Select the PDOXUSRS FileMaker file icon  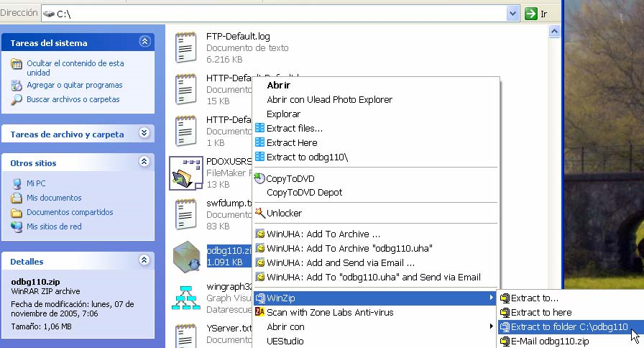click(x=185, y=173)
